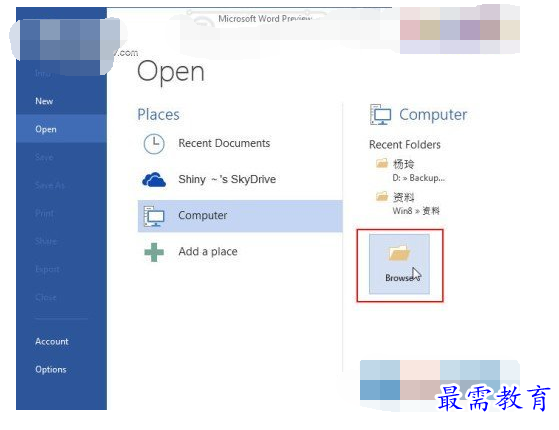Select Open in the backstage sidebar
This screenshot has height=430, width=559.
(x=61, y=129)
